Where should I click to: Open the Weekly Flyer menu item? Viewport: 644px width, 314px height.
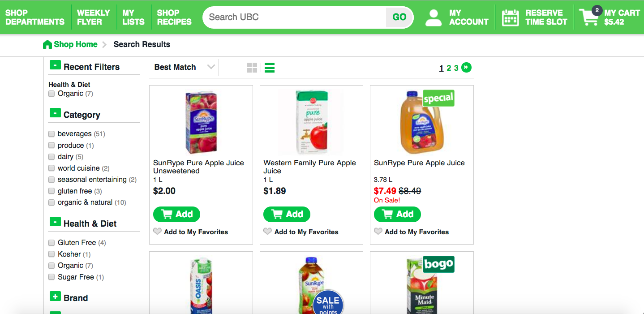coord(93,17)
